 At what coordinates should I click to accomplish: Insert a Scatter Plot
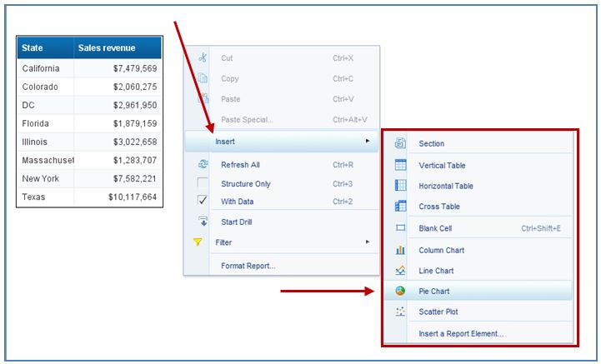(x=478, y=312)
